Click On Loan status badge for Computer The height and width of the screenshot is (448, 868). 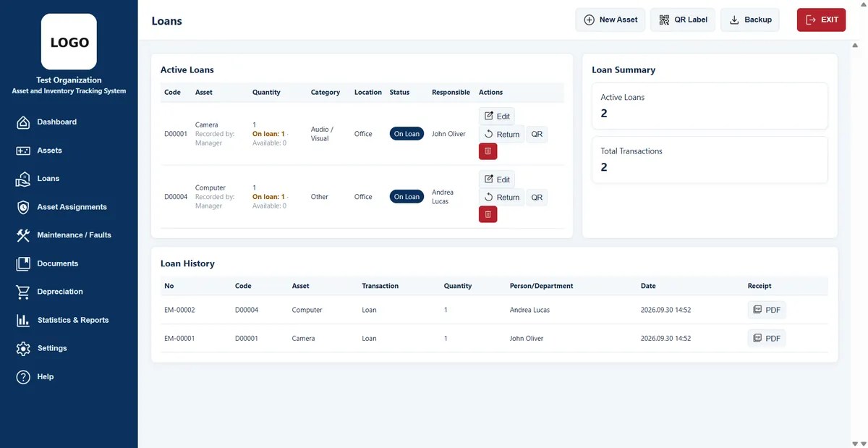[x=407, y=197]
